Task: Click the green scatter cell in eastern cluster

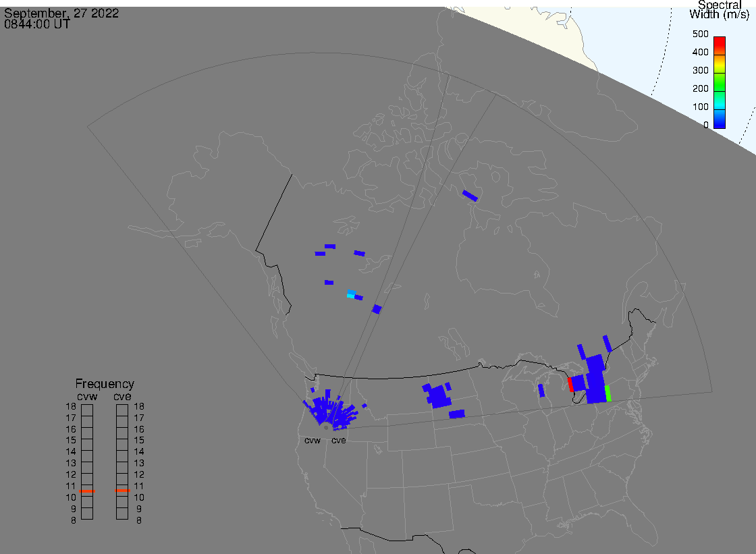Action: (x=608, y=393)
